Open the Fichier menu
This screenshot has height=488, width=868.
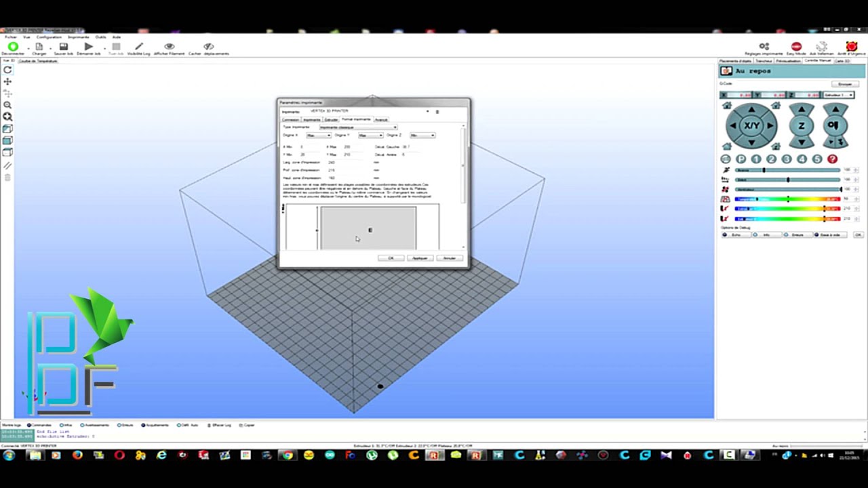point(11,37)
